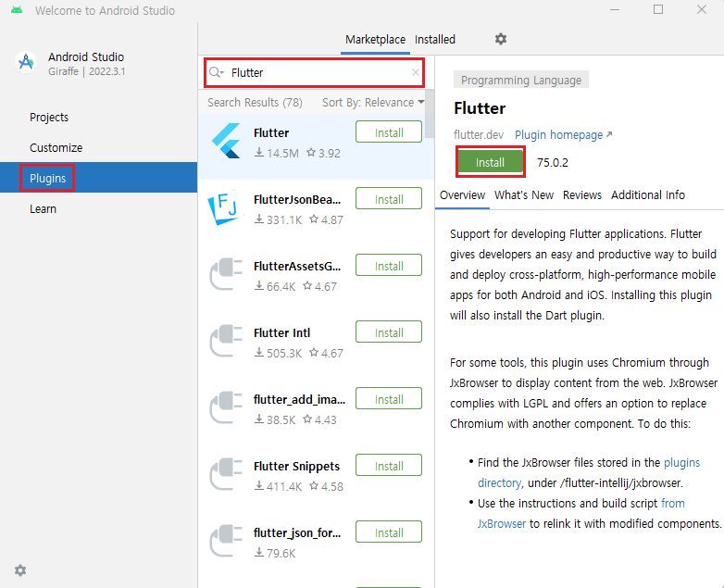Click the version 75.0.2 text
This screenshot has height=588, width=724.
tap(552, 163)
